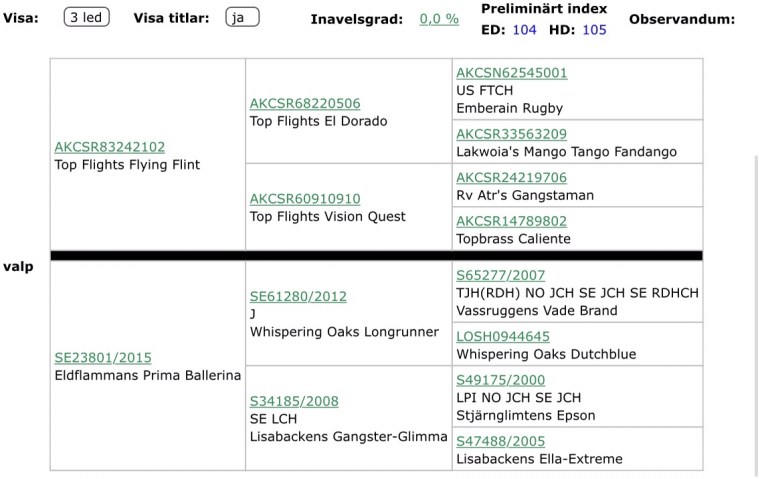Image resolution: width=760 pixels, height=479 pixels.
Task: Open registration link AKCSR83242102
Action: [x=110, y=147]
